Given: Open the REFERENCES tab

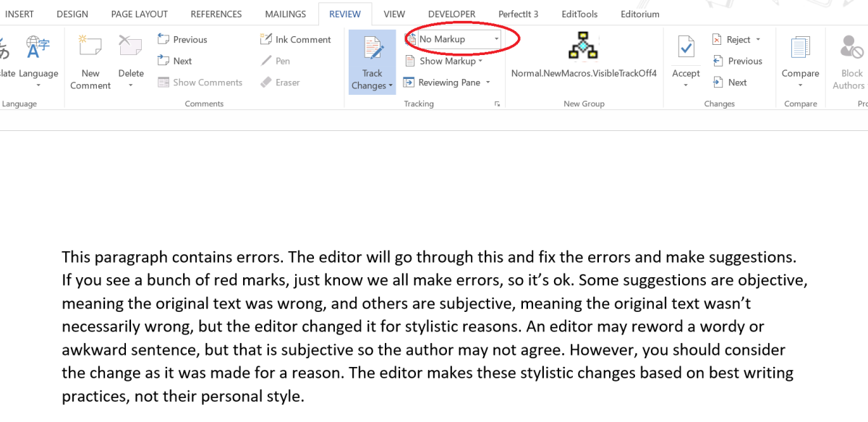Looking at the screenshot, I should 216,14.
